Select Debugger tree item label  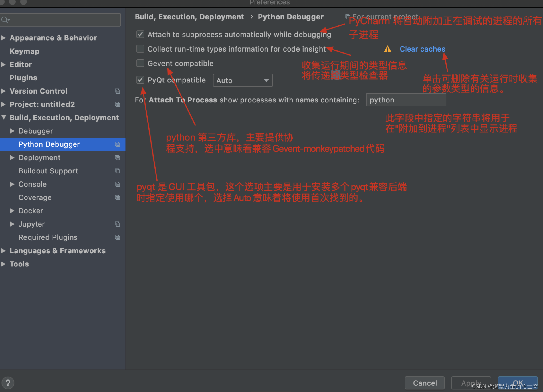(x=36, y=131)
